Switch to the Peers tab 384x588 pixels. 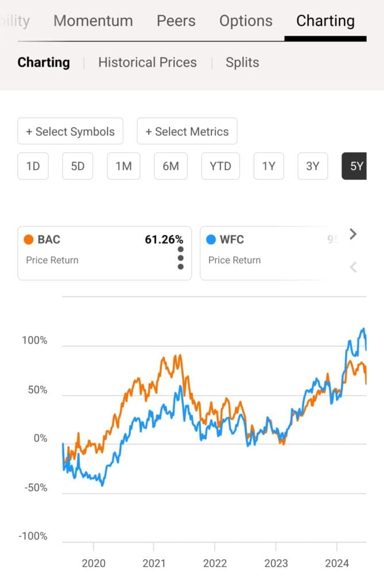coord(176,21)
